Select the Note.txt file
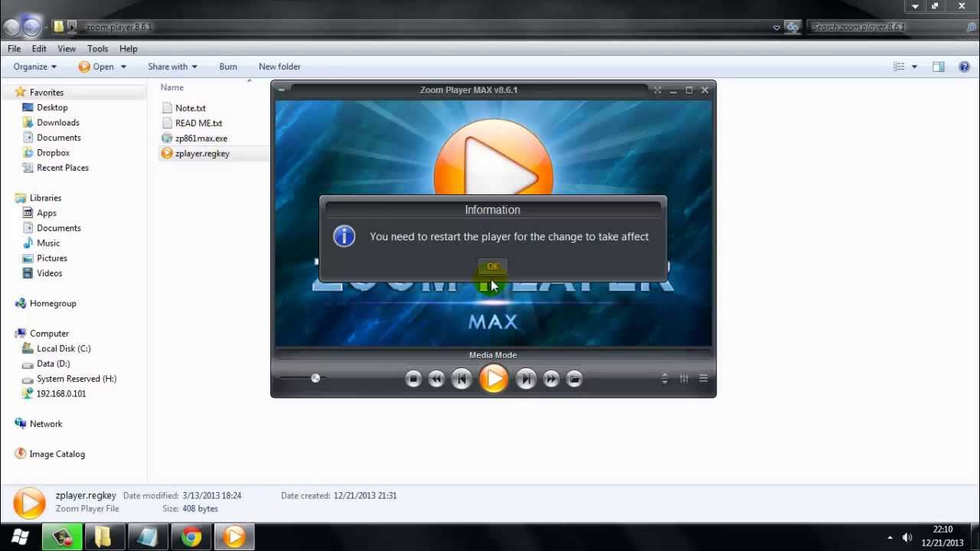980x551 pixels. pos(191,108)
